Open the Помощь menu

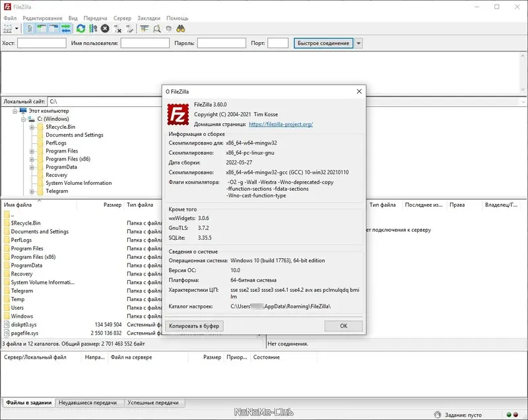coord(177,18)
